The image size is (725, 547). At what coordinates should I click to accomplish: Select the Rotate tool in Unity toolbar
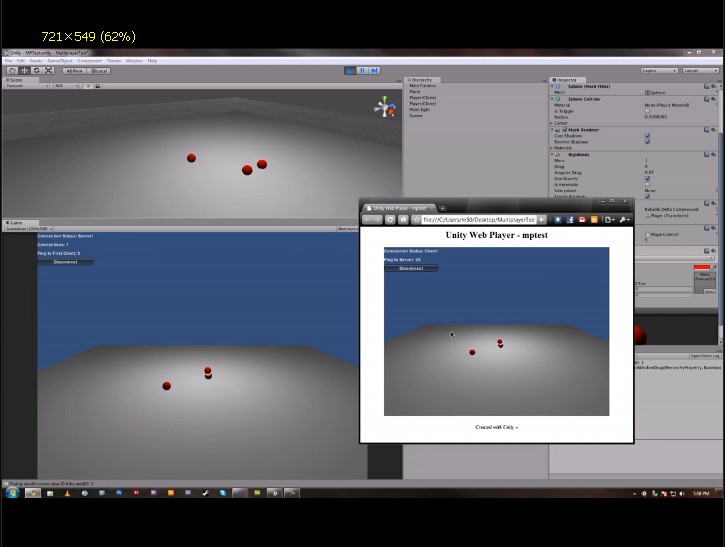[37, 71]
